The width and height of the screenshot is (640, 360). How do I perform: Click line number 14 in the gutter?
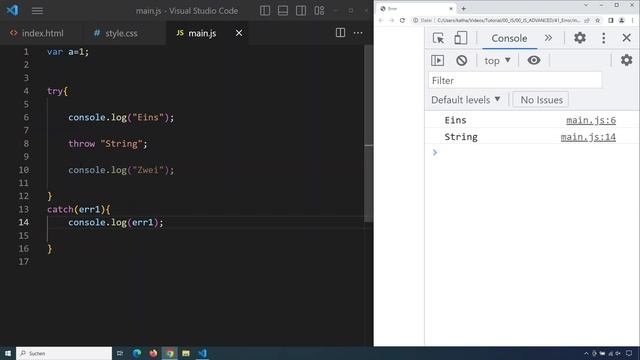click(x=24, y=222)
